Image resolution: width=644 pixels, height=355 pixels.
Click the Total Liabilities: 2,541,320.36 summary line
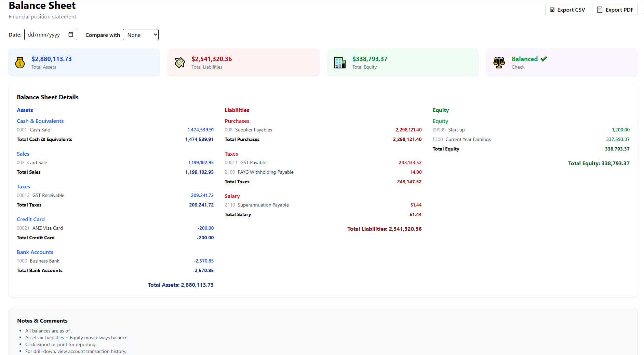click(385, 229)
